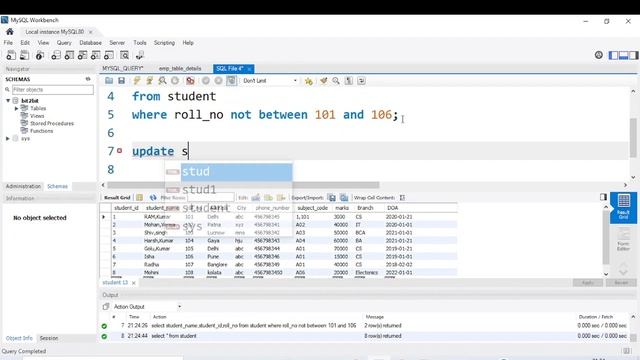Create a new SQL tab from the main toolbar

tap(11, 56)
